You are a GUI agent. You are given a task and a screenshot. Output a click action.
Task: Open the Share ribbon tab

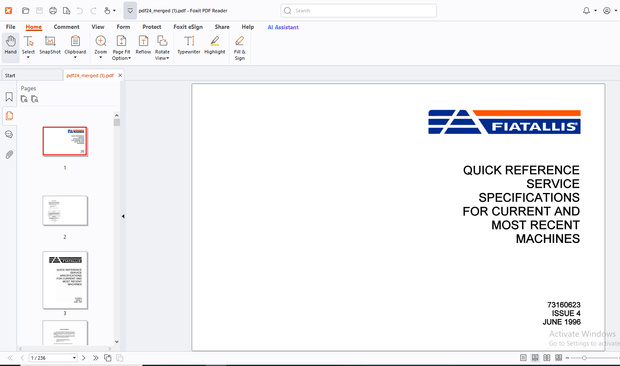coord(222,27)
